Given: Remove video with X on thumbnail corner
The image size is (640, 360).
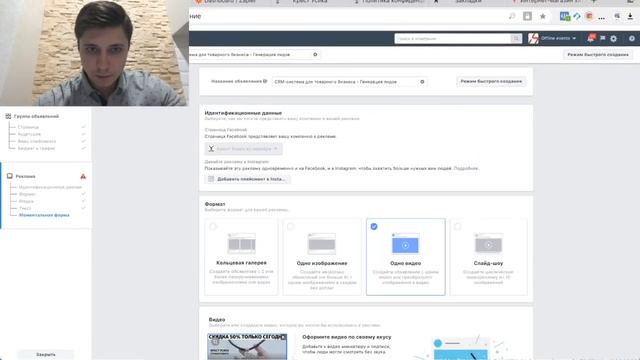Looking at the screenshot, I should pos(283,337).
